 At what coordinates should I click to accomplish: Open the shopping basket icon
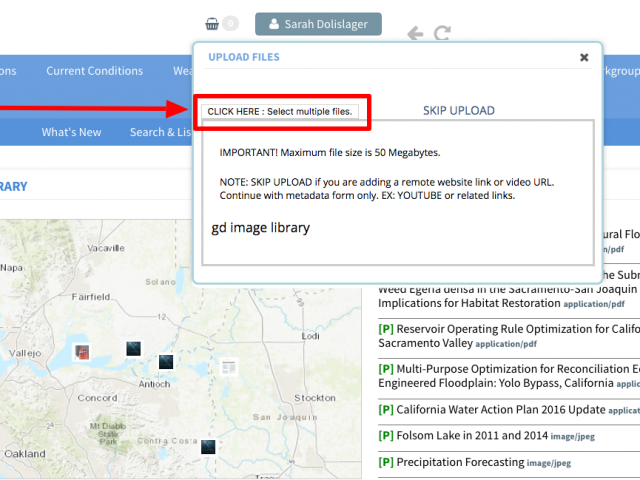tap(212, 23)
